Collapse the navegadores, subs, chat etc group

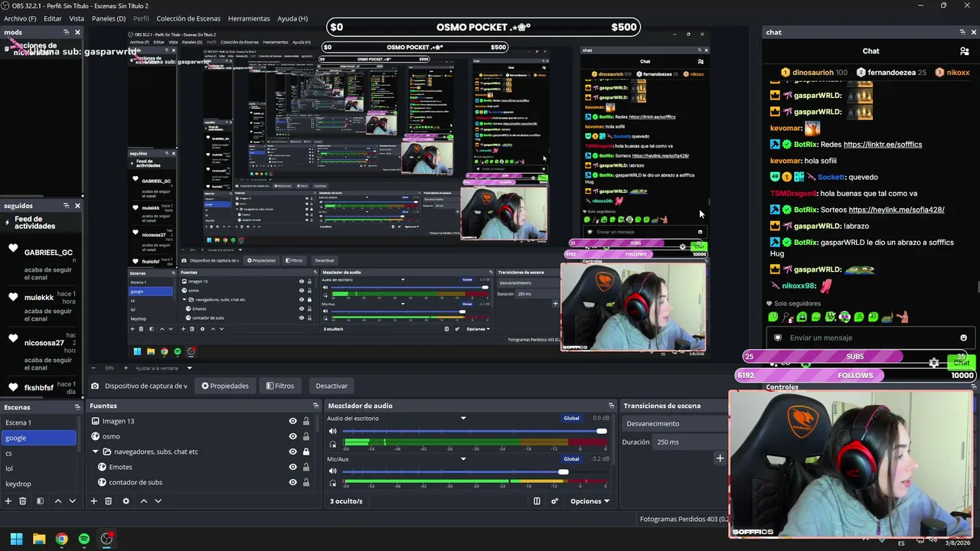point(96,452)
